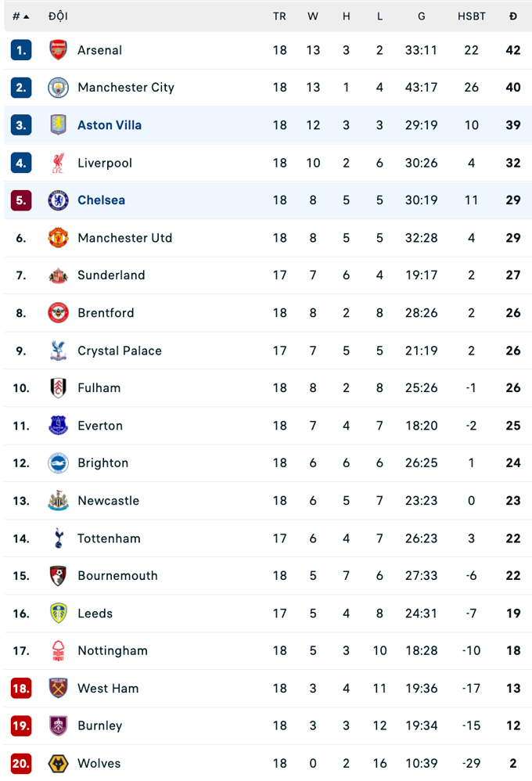Sort by the HSBT goal difference header
Image resolution: width=532 pixels, height=781 pixels.
(x=471, y=16)
